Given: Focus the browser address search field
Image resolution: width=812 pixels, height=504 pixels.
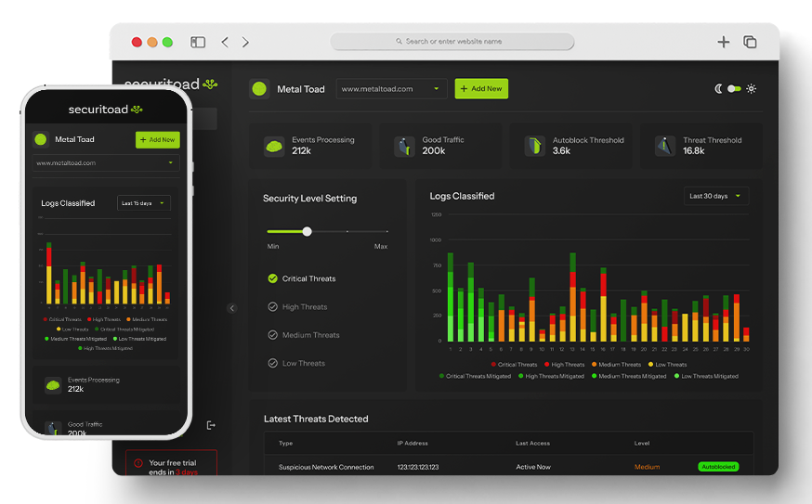Looking at the screenshot, I should coord(452,42).
